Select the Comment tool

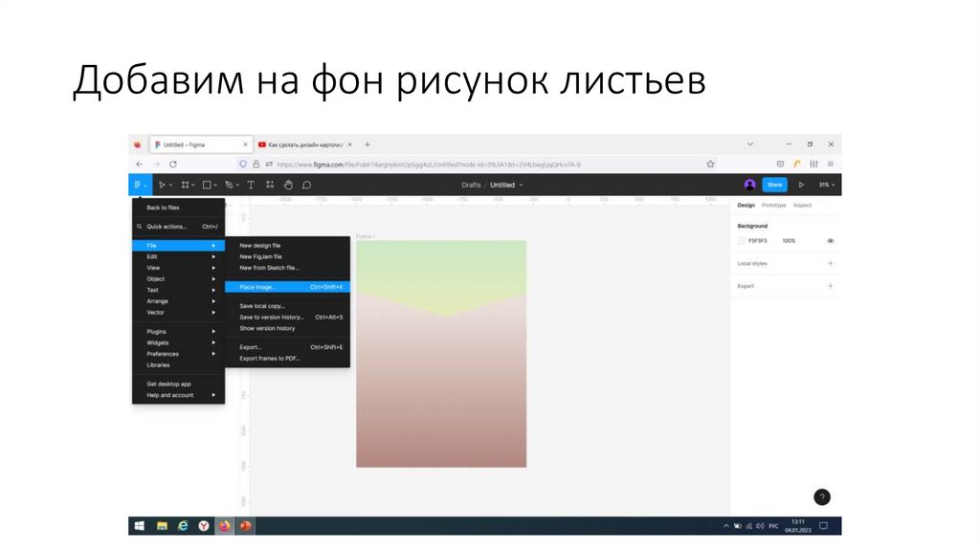click(x=307, y=185)
